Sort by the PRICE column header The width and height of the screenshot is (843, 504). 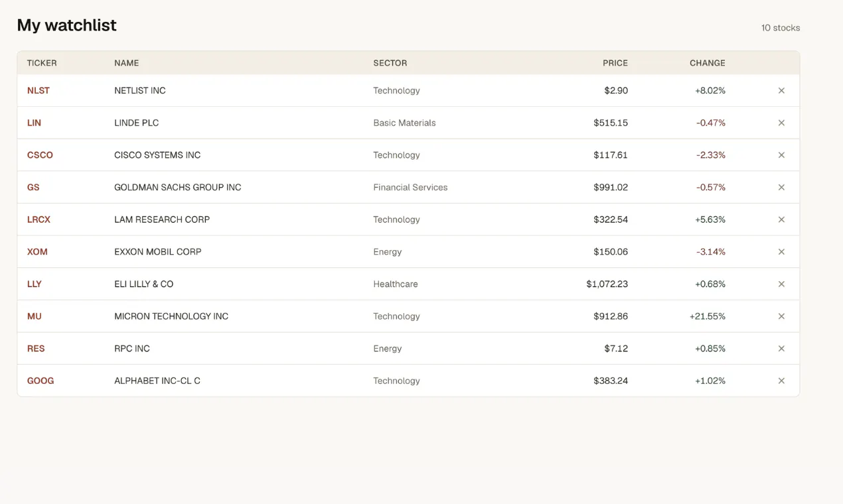(x=615, y=63)
